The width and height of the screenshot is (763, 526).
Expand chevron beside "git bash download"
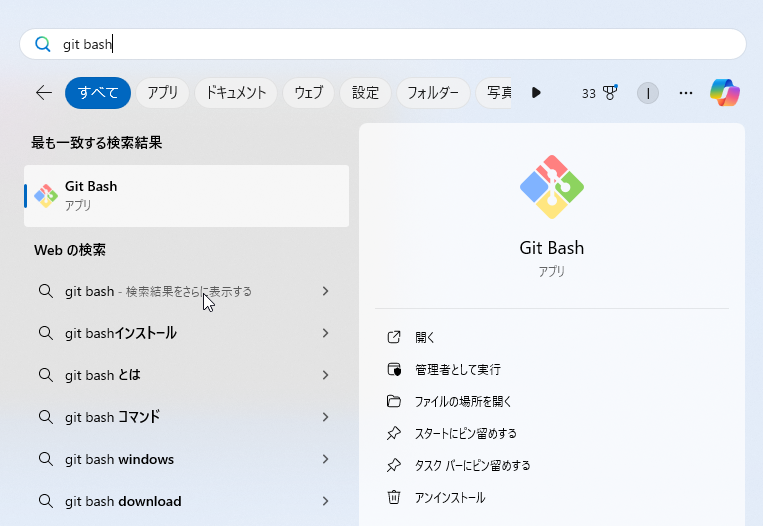coord(326,501)
